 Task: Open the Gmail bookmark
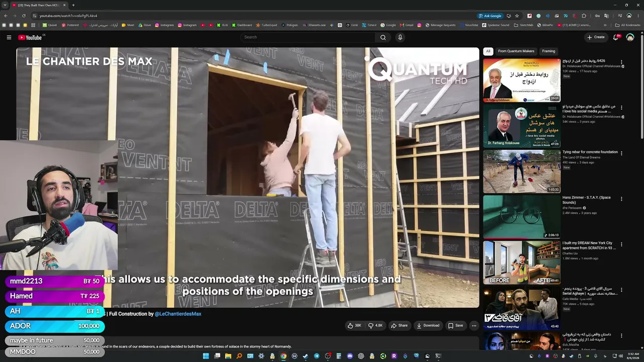(407, 25)
